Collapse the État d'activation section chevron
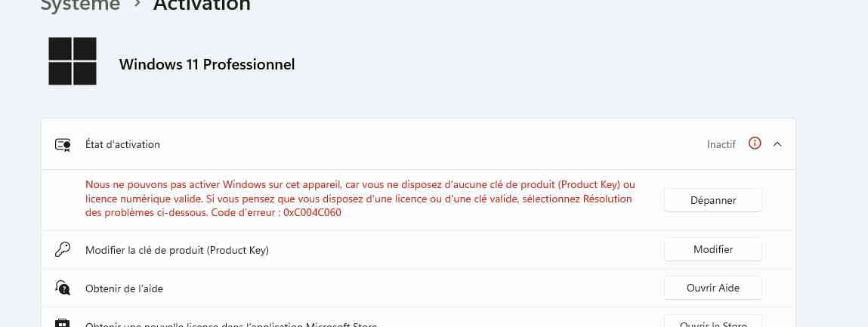 tap(777, 143)
